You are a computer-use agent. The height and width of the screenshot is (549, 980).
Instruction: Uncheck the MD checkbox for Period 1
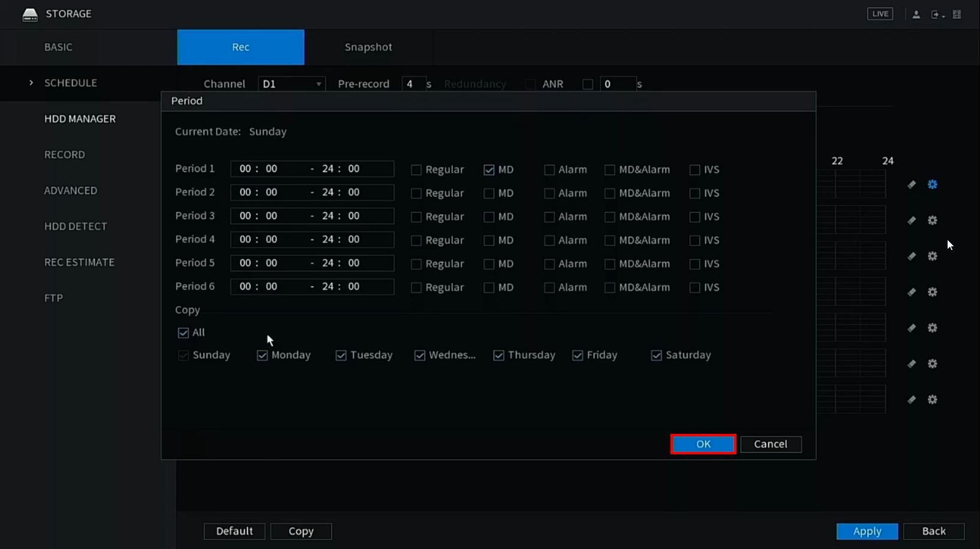pyautogui.click(x=489, y=170)
